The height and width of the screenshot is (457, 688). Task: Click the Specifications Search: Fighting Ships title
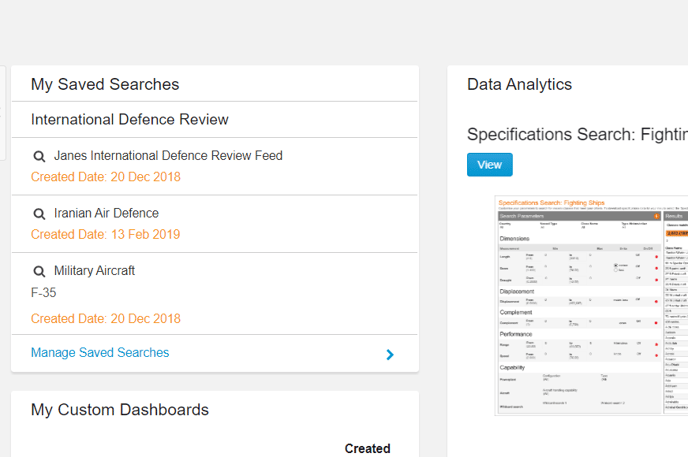(577, 134)
